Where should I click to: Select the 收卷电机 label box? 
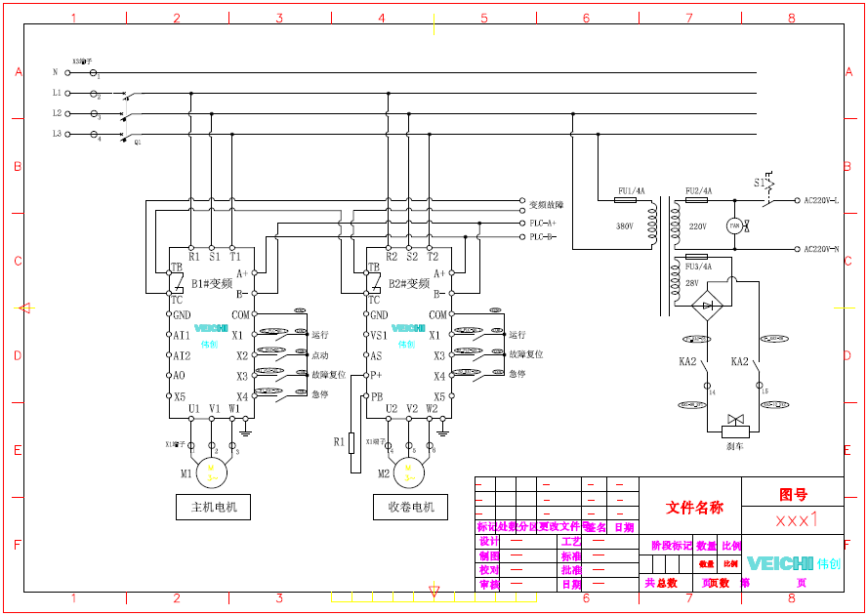tap(410, 507)
